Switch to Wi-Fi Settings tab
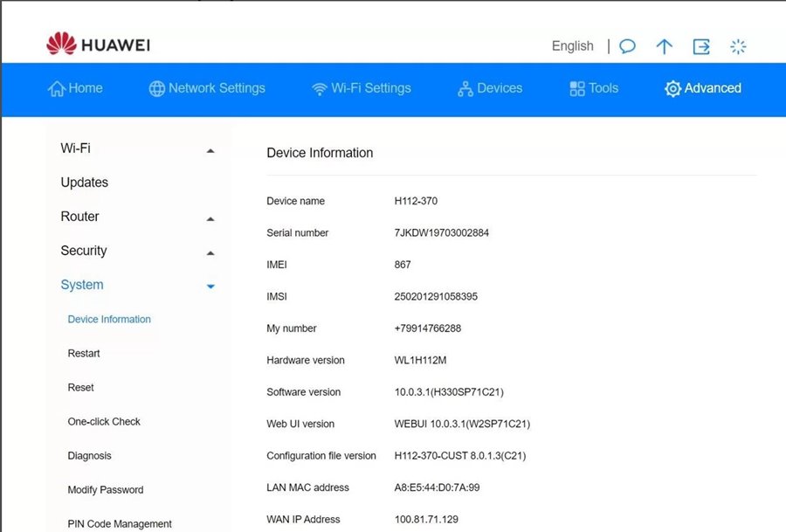786x532 pixels. (x=361, y=88)
